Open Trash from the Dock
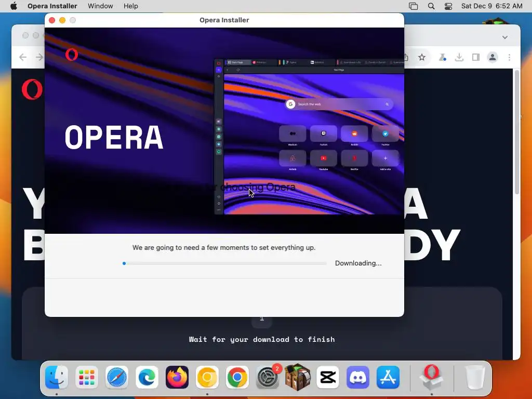The width and height of the screenshot is (532, 399). click(x=475, y=377)
